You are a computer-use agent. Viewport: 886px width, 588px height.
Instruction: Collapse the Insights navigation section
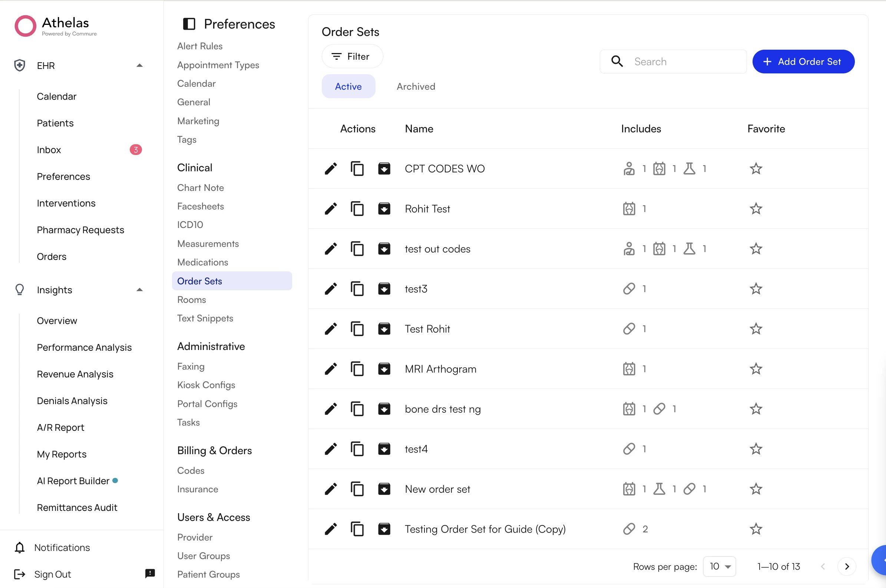pyautogui.click(x=139, y=290)
